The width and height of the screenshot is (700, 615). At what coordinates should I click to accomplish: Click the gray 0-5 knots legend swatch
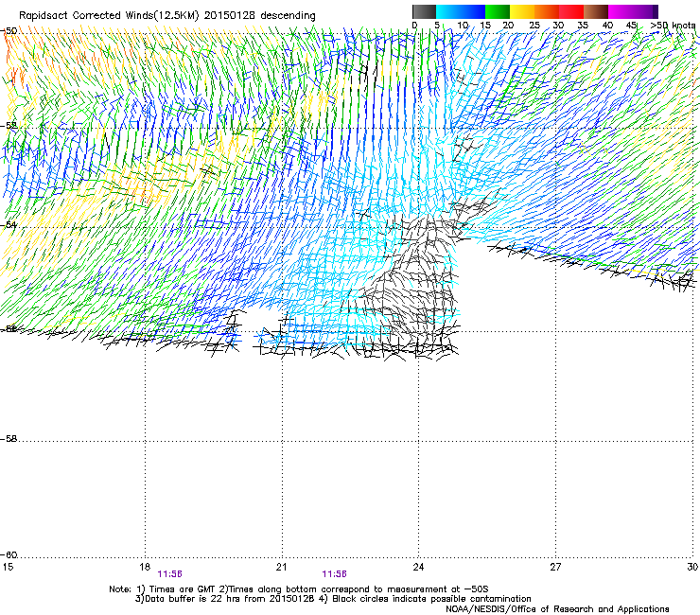[424, 11]
